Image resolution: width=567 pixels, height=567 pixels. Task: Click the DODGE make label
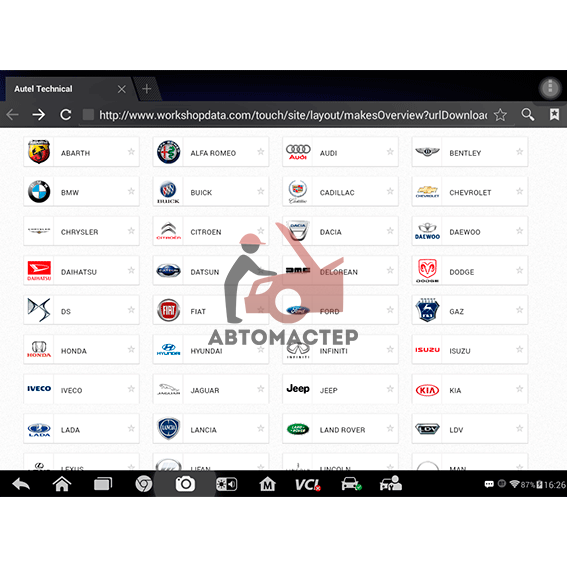[x=461, y=272]
